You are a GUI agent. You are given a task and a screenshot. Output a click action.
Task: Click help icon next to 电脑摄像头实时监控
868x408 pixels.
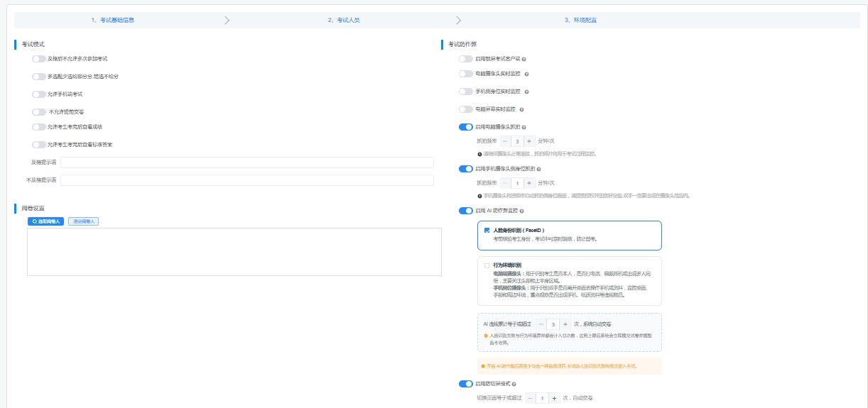(526, 74)
